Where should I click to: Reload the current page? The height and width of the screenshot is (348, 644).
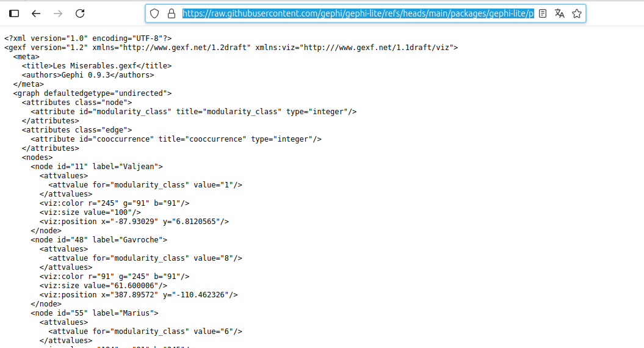click(80, 13)
